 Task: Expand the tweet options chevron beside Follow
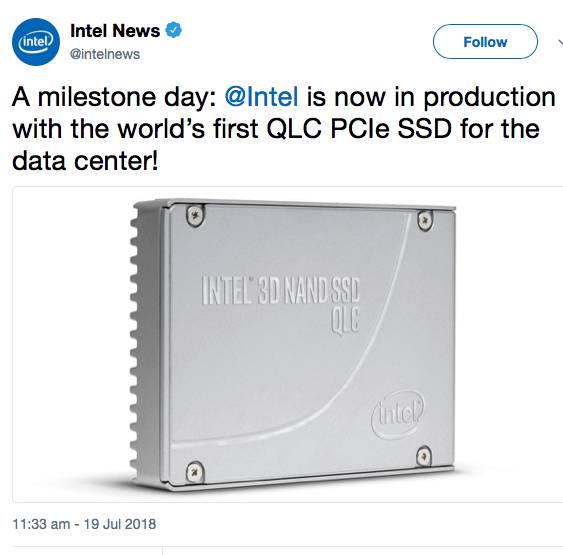tap(560, 42)
